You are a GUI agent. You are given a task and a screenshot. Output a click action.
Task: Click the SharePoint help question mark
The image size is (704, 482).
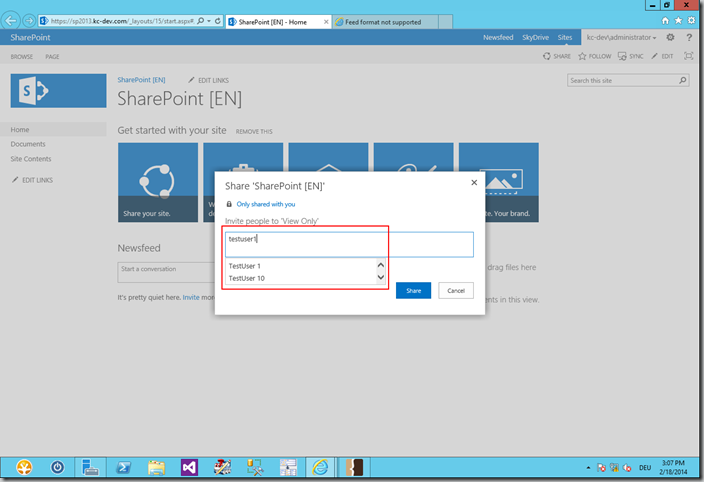point(689,37)
